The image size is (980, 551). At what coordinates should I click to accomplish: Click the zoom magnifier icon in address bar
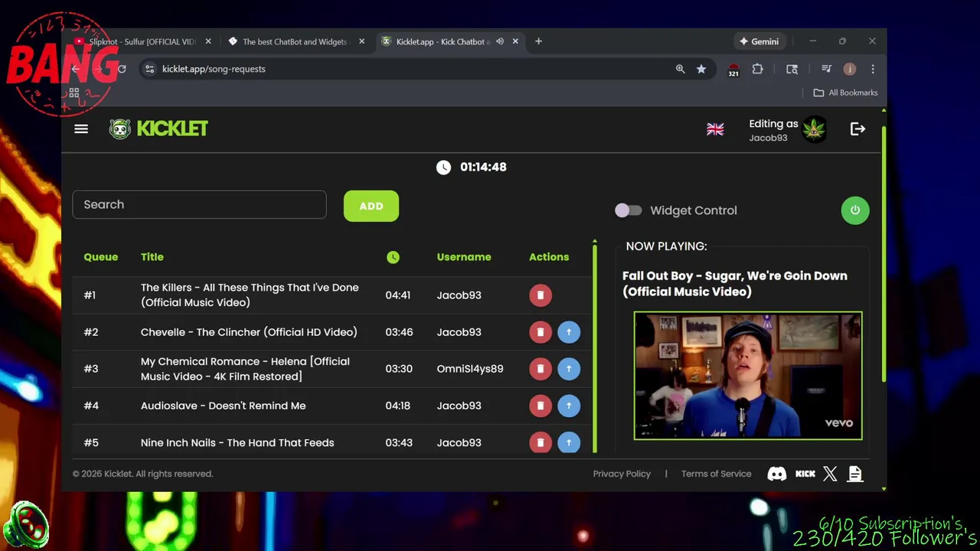pyautogui.click(x=680, y=69)
